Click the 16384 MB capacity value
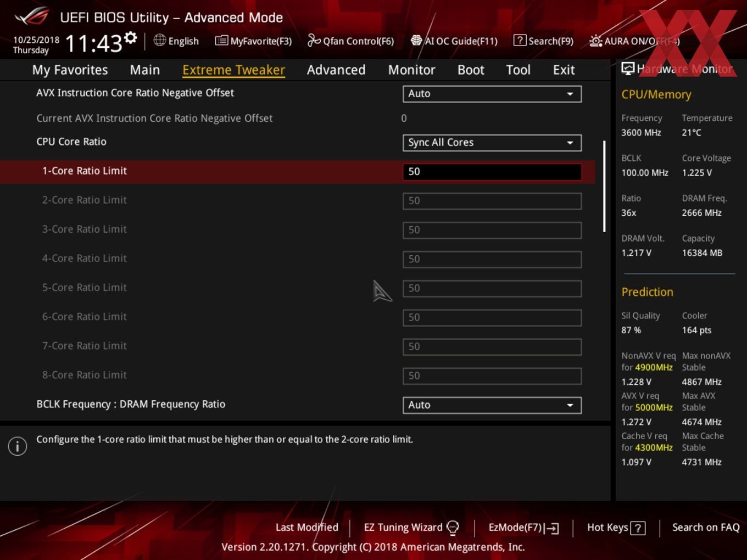 click(702, 253)
